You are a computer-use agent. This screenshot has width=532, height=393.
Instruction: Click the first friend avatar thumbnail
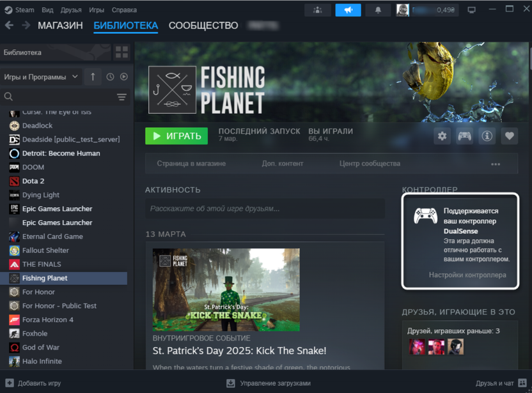pos(417,346)
